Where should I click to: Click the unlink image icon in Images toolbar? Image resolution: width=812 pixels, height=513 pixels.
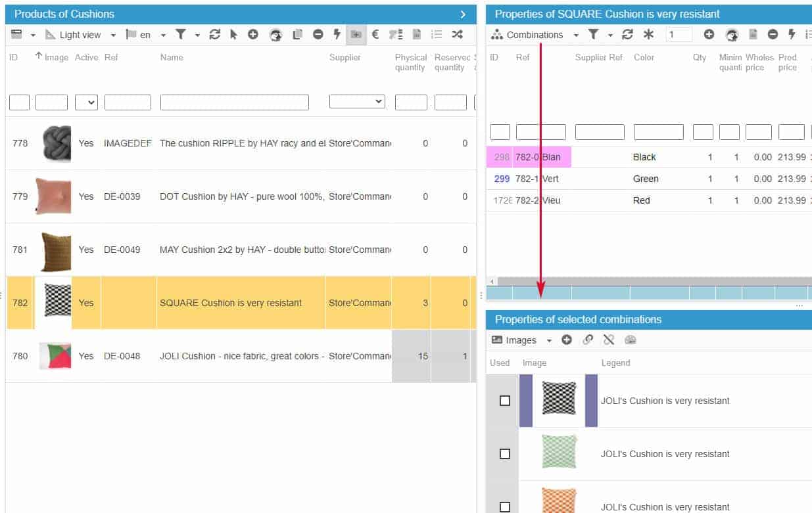pos(609,340)
